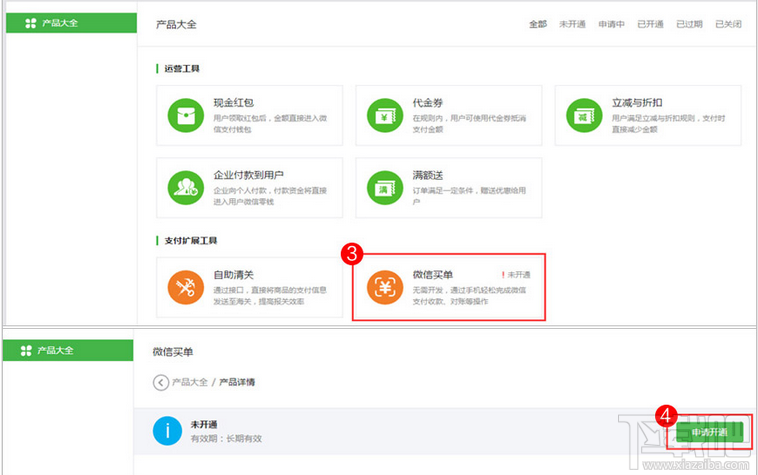Open the 代金券 card title
Screen dimensions: 758x475
(427, 102)
